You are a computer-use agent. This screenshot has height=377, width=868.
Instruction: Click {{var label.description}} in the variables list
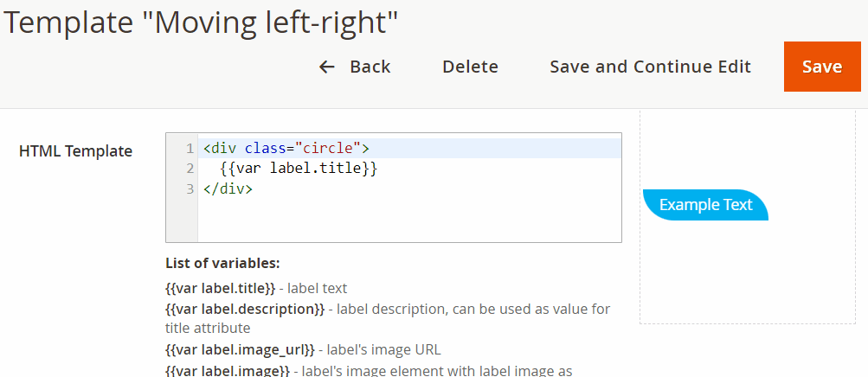click(x=245, y=309)
